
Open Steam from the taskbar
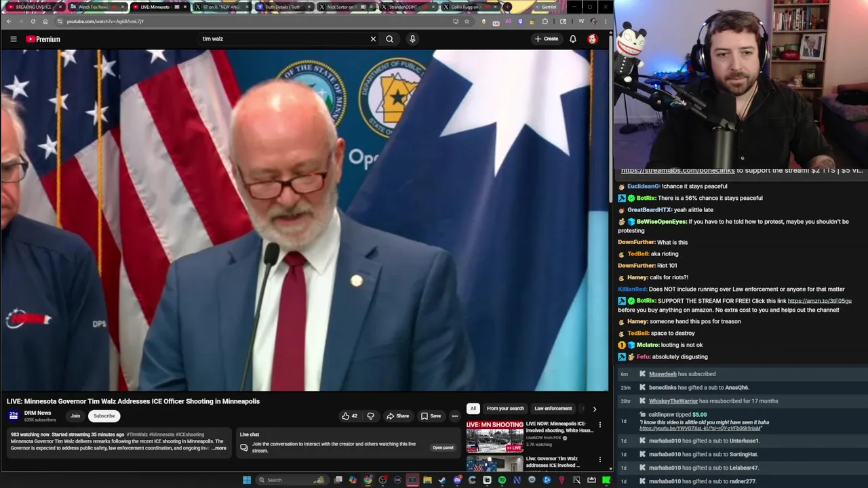442,480
